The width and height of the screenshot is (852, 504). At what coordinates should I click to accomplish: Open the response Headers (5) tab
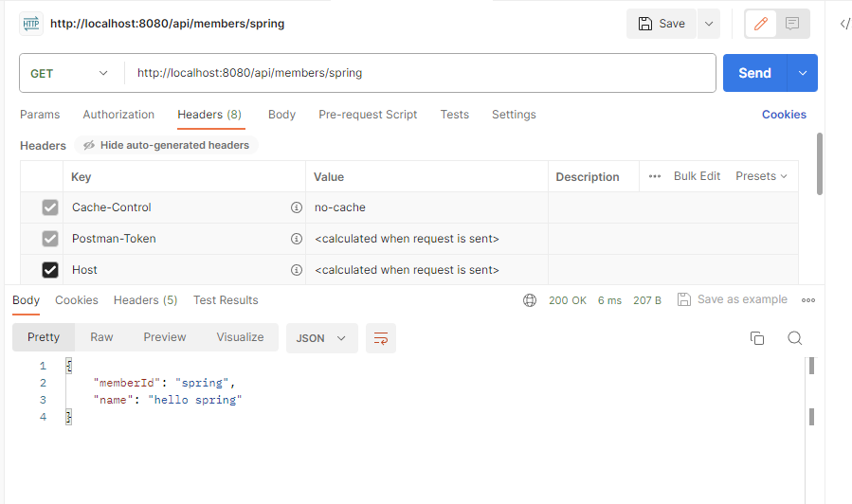coord(146,300)
